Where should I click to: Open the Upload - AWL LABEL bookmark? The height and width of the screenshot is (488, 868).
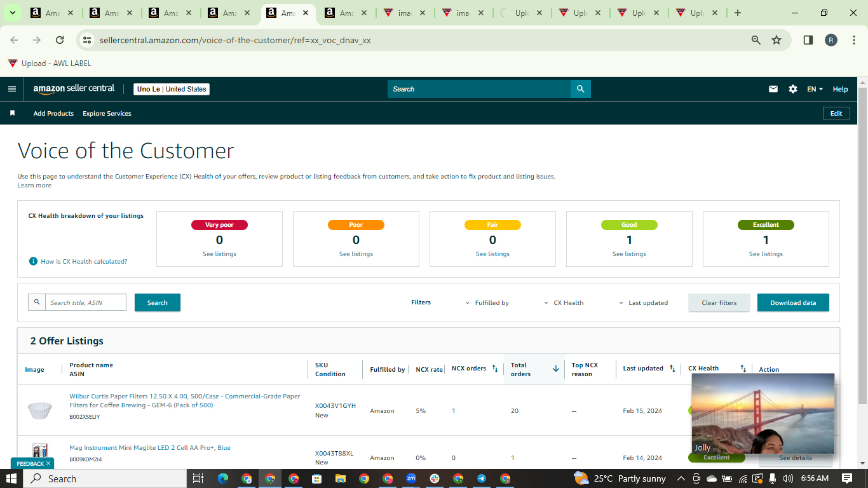pyautogui.click(x=50, y=64)
